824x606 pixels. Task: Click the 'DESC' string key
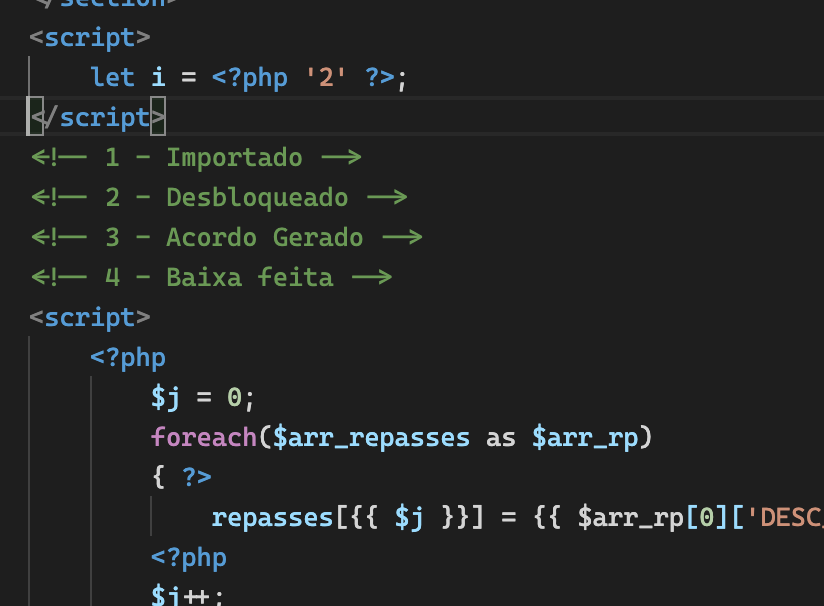coord(788,517)
